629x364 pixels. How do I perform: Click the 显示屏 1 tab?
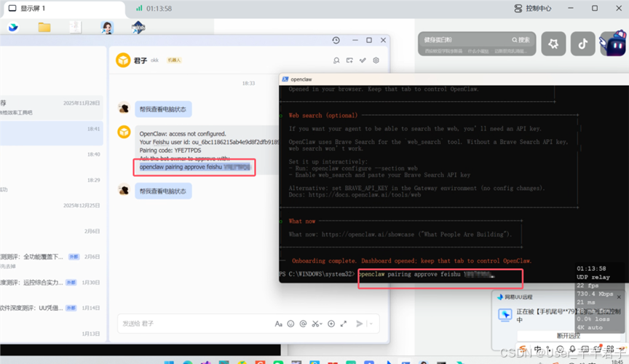tap(64, 9)
